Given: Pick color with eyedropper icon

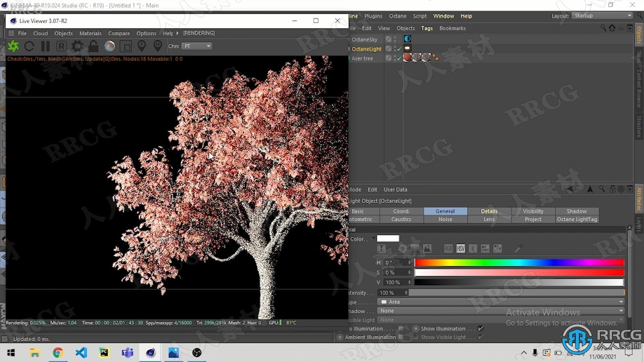Looking at the screenshot, I should click(x=518, y=249).
